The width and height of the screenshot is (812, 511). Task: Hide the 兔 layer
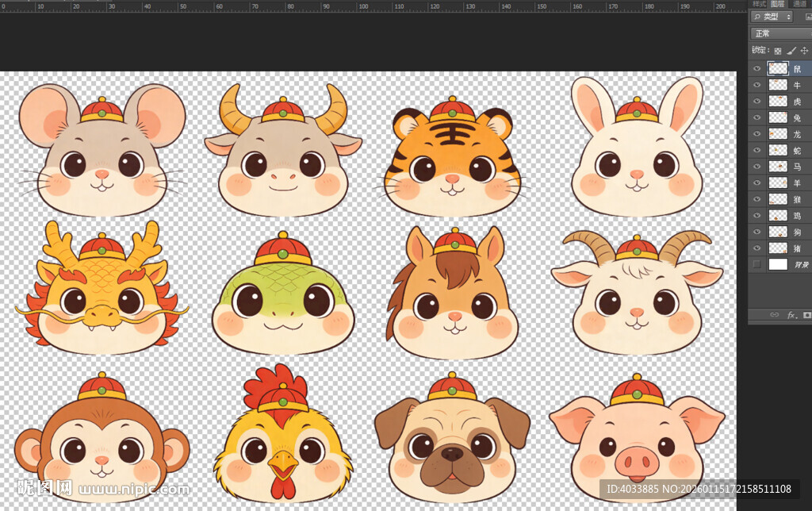757,117
